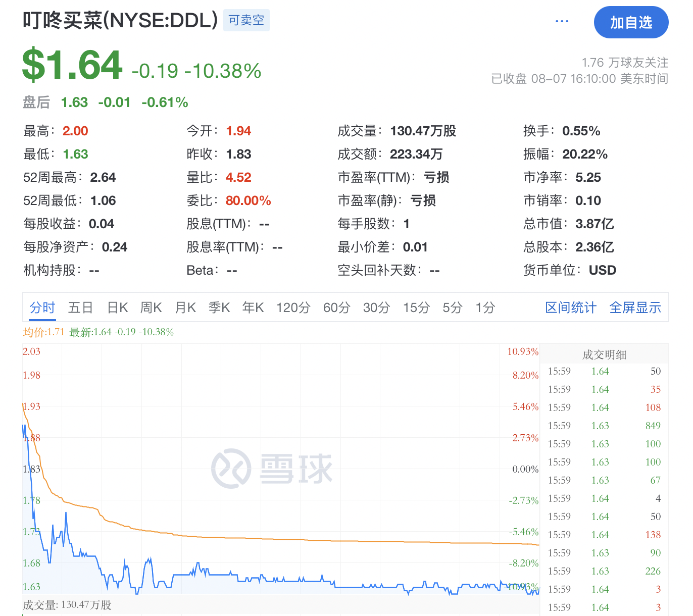Click the 10.93% axis label on chart
Viewport: 693px width, 616px height.
pyautogui.click(x=523, y=351)
